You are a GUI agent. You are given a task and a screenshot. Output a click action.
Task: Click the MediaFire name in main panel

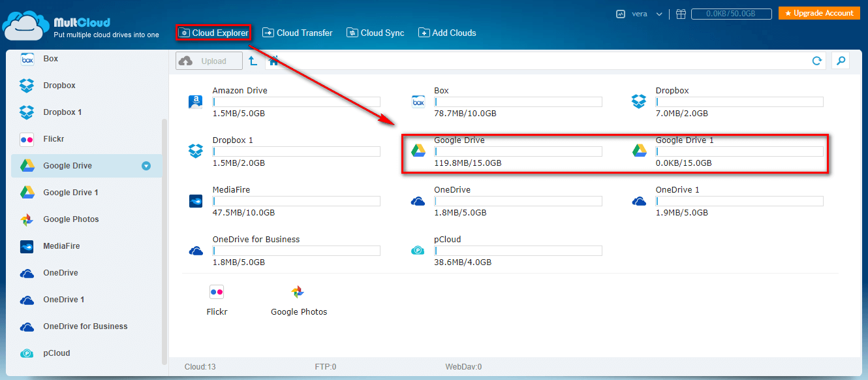click(x=231, y=190)
